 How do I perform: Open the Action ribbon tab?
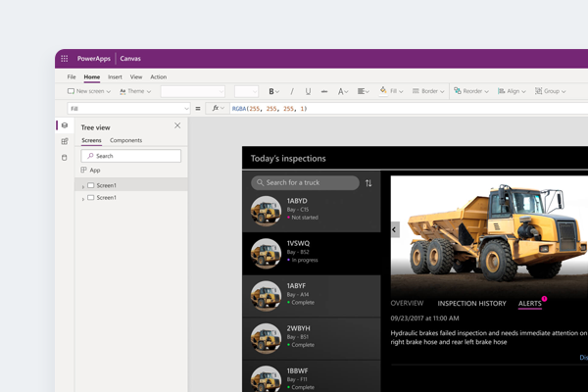click(158, 76)
